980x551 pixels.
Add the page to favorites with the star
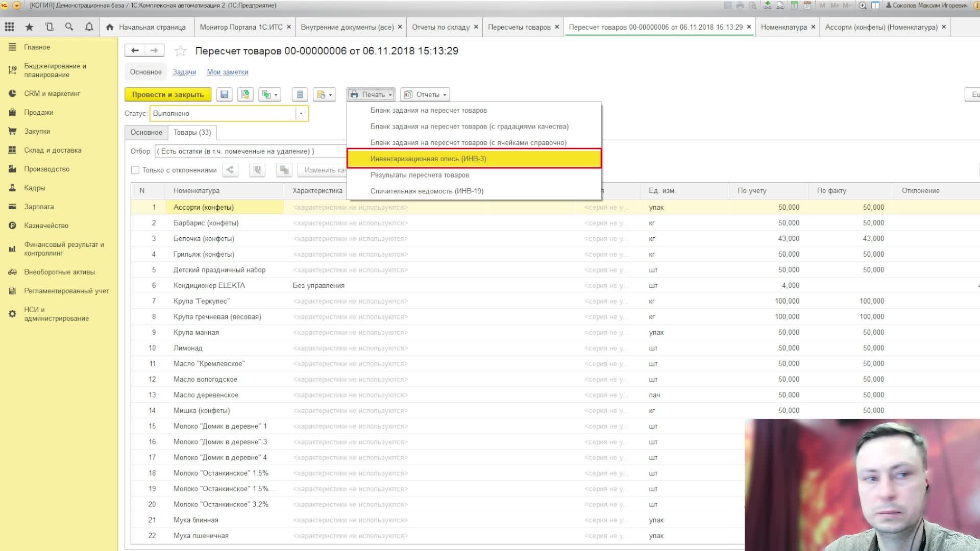coord(180,51)
